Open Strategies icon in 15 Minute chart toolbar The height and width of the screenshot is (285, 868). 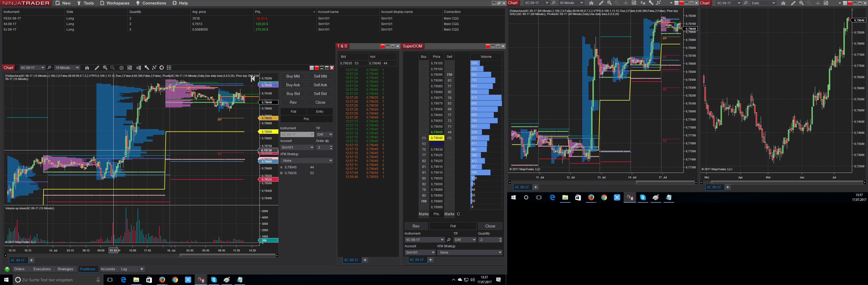[x=147, y=68]
